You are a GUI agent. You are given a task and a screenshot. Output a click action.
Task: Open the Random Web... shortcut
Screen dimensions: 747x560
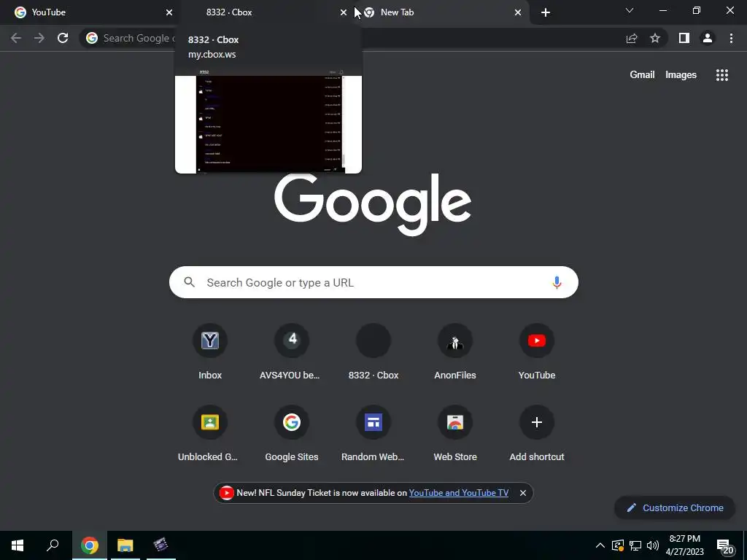pos(373,433)
